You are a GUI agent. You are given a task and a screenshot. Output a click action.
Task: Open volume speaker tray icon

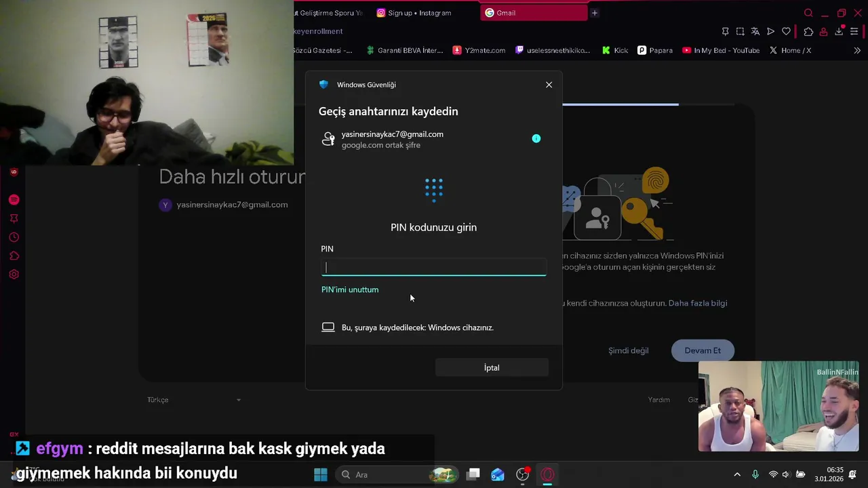(786, 474)
